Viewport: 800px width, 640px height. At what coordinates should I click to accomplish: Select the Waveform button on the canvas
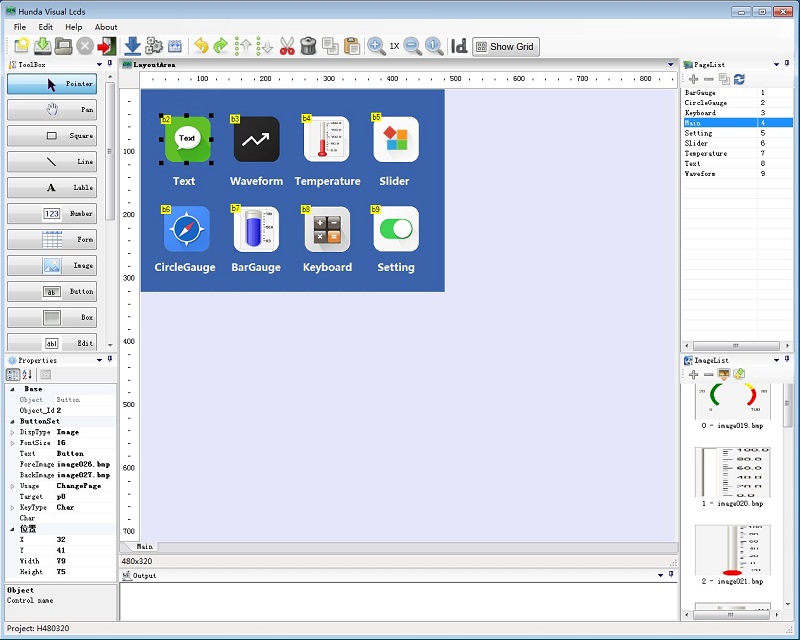click(x=256, y=140)
